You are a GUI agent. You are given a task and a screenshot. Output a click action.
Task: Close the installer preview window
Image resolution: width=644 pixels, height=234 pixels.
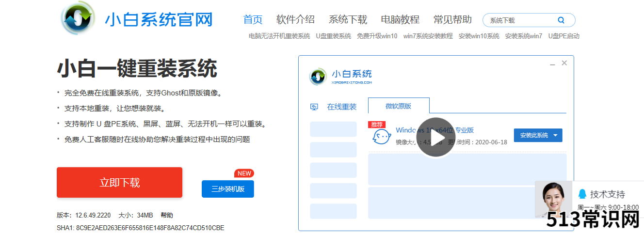pyautogui.click(x=564, y=63)
